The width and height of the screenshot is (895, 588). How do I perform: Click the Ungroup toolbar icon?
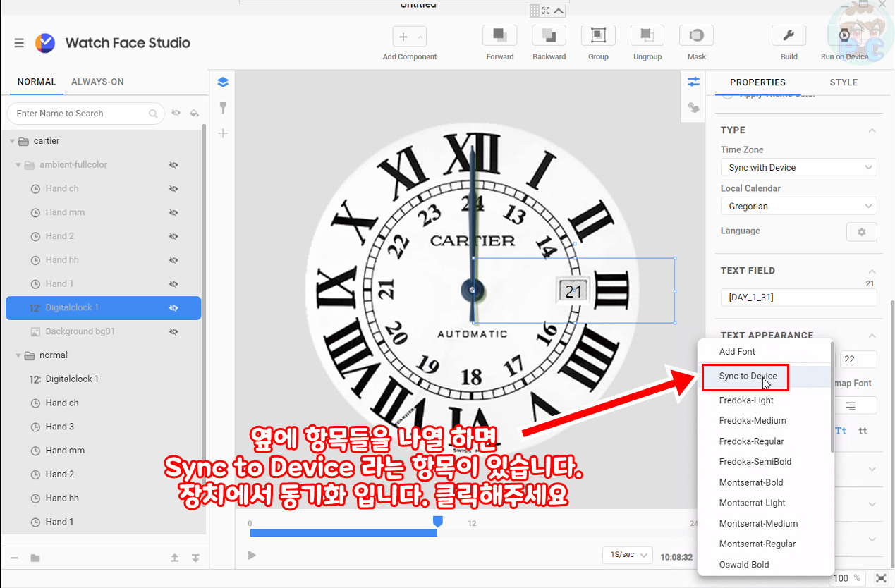click(x=647, y=36)
